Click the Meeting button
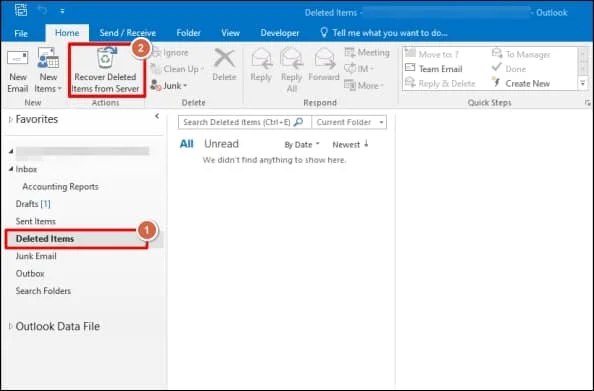 coord(367,52)
